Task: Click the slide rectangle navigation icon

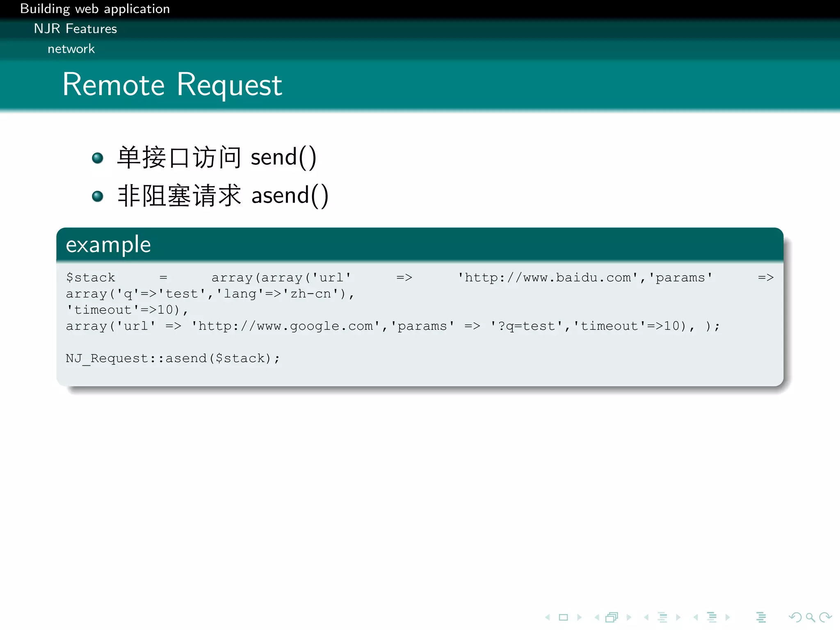Action: (x=564, y=617)
